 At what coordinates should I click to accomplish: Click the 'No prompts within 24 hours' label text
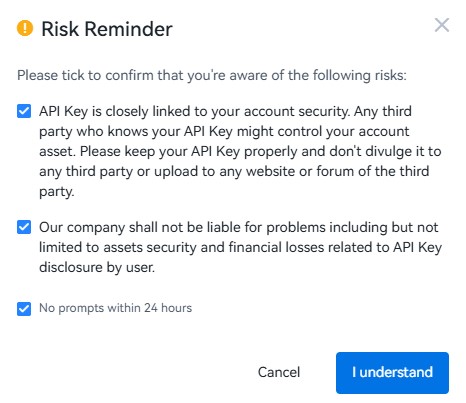115,308
